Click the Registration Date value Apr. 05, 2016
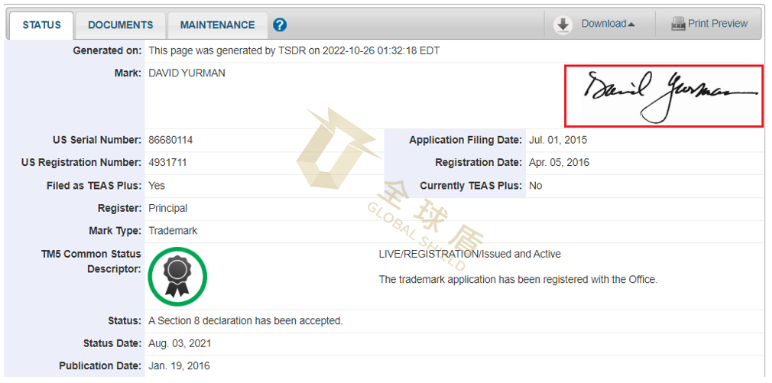Viewport: 772px width, 383px height. click(x=559, y=163)
